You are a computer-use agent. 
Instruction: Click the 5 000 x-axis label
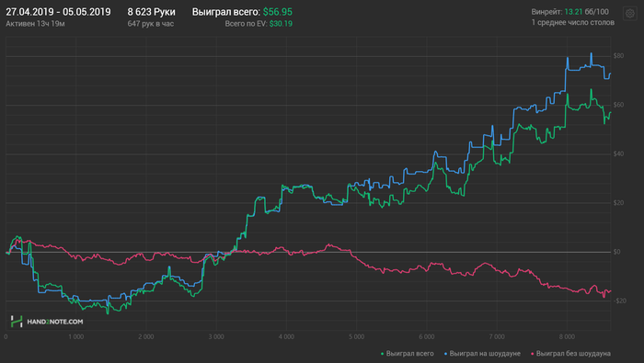coord(357,336)
